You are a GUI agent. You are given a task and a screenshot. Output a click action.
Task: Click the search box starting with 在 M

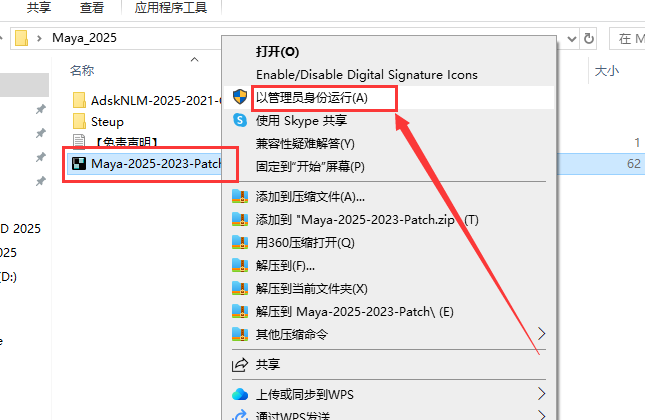(627, 38)
